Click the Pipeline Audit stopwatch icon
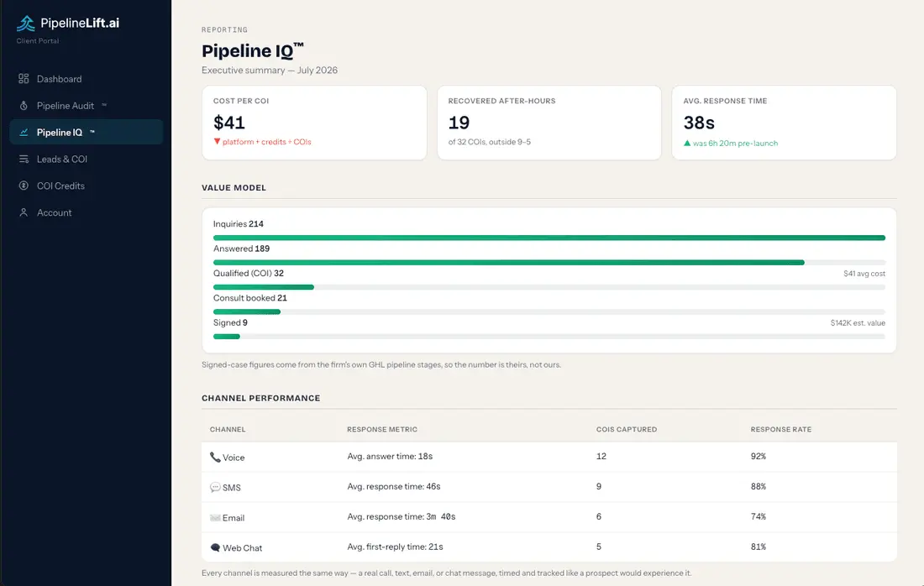The image size is (924, 586). click(x=24, y=106)
